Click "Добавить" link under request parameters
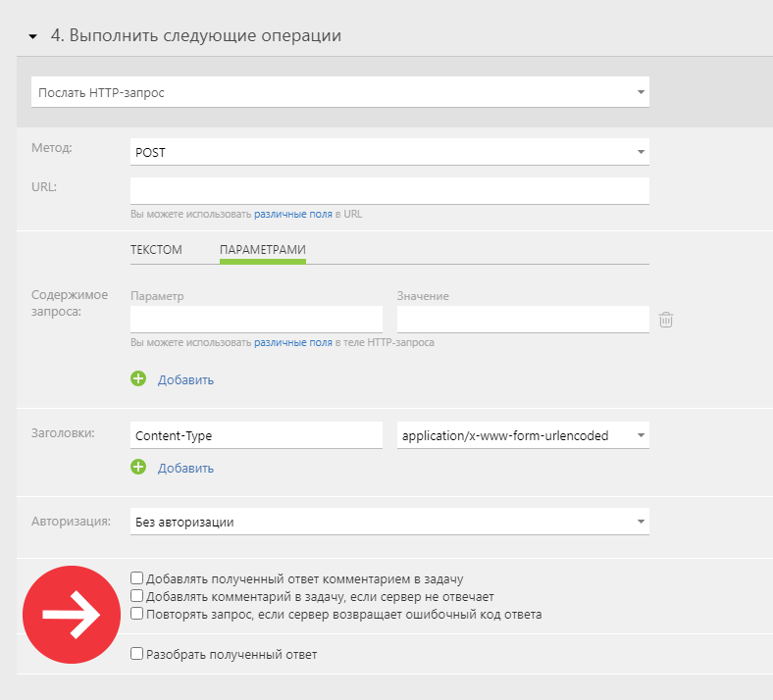The height and width of the screenshot is (700, 773). tap(185, 379)
